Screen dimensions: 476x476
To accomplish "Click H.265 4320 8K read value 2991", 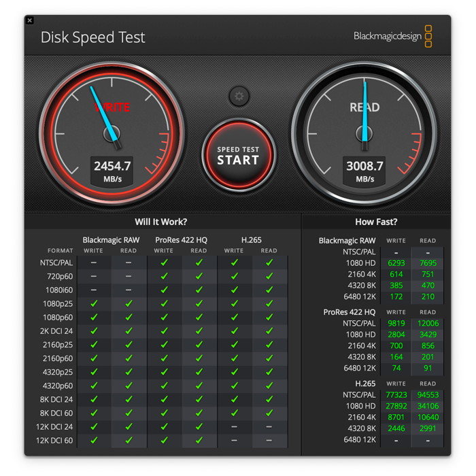I will click(428, 428).
